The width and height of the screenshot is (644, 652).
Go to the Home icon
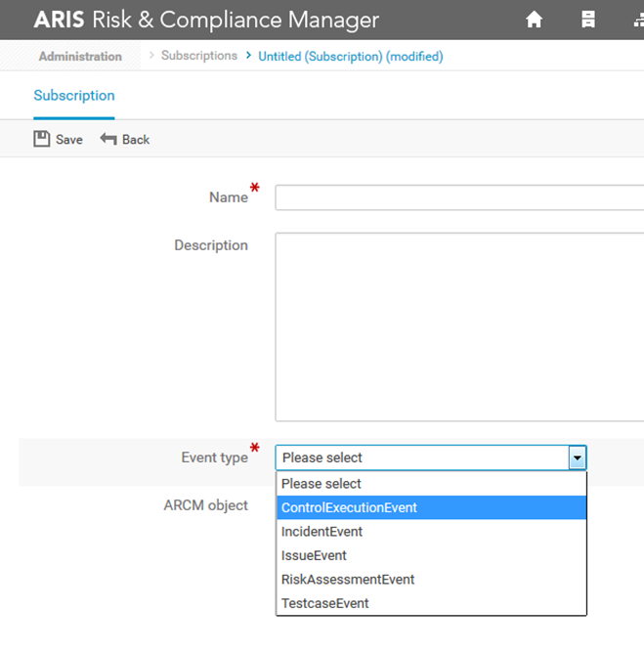[x=534, y=20]
